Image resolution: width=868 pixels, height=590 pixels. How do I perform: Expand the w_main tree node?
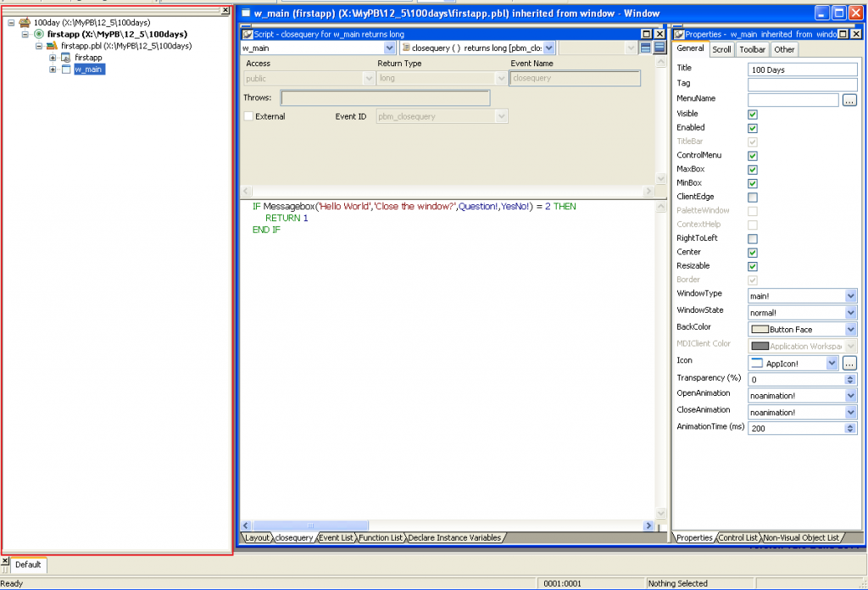pyautogui.click(x=53, y=70)
